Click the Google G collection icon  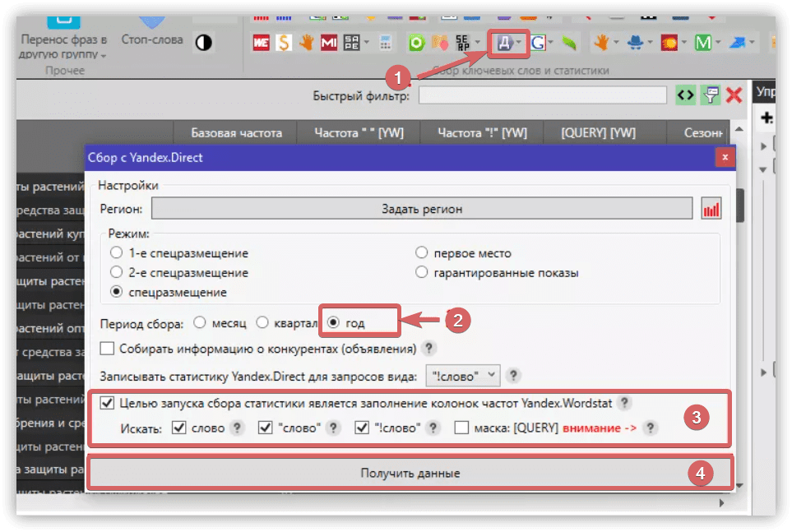(537, 43)
